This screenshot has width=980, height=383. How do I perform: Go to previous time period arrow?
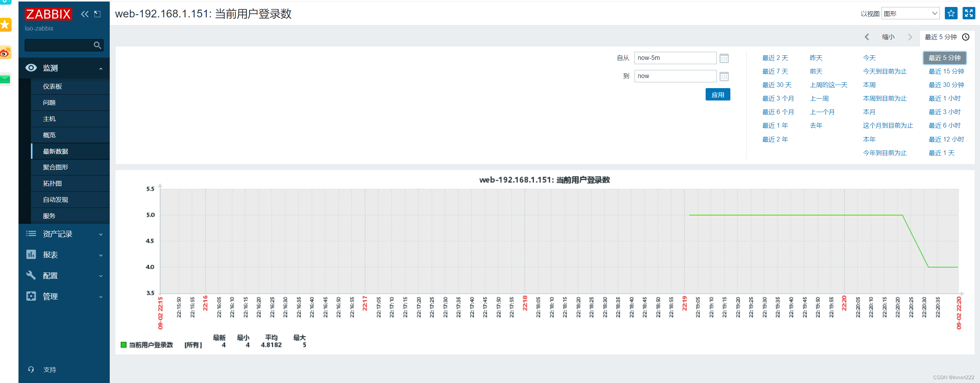pyautogui.click(x=867, y=37)
